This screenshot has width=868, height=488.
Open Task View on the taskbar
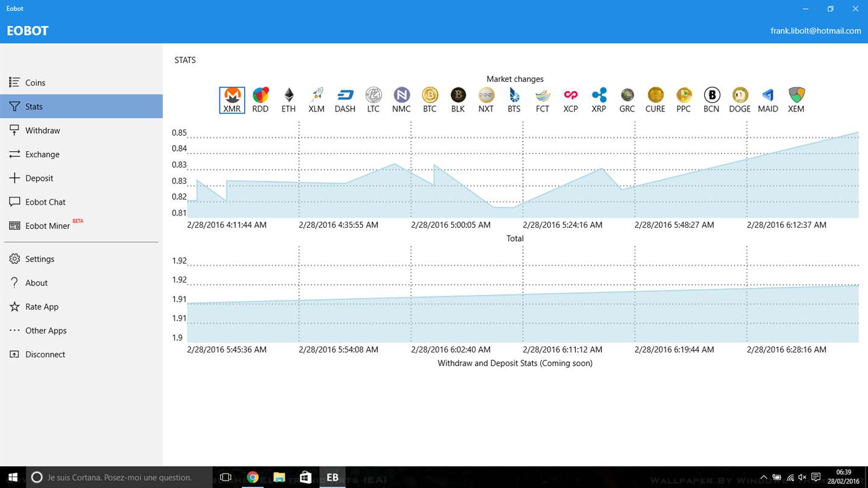(225, 477)
